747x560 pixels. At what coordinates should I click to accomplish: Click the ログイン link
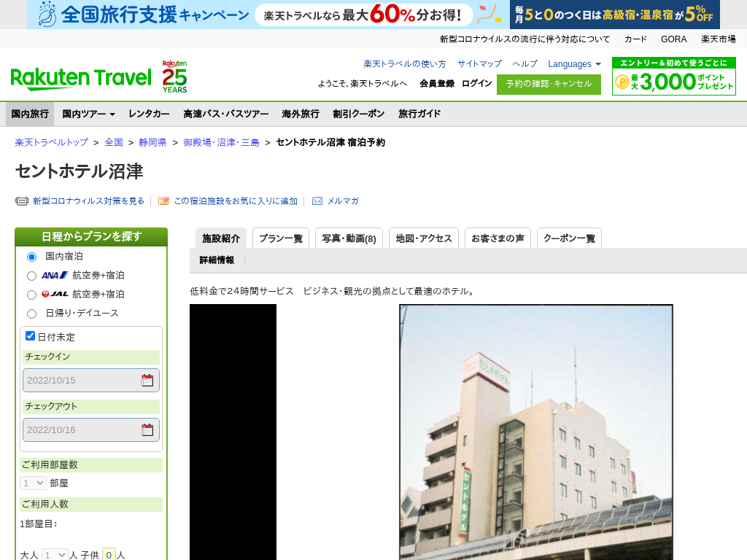click(x=477, y=83)
